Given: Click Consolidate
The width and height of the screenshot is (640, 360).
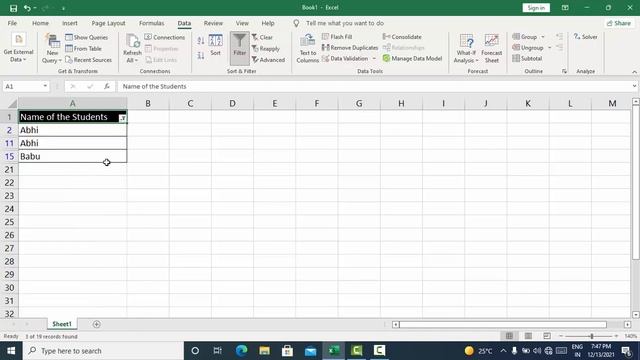Looking at the screenshot, I should coord(402,37).
